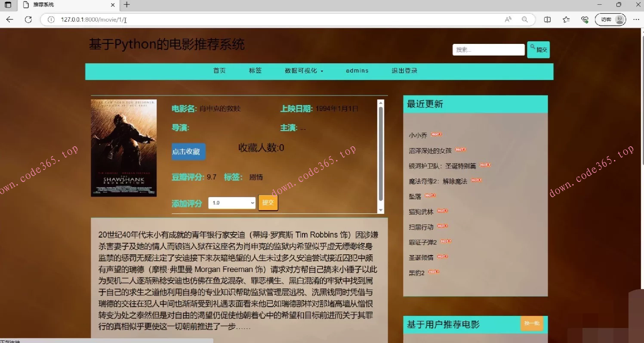Submit rating with the orange 提交 button

point(268,202)
